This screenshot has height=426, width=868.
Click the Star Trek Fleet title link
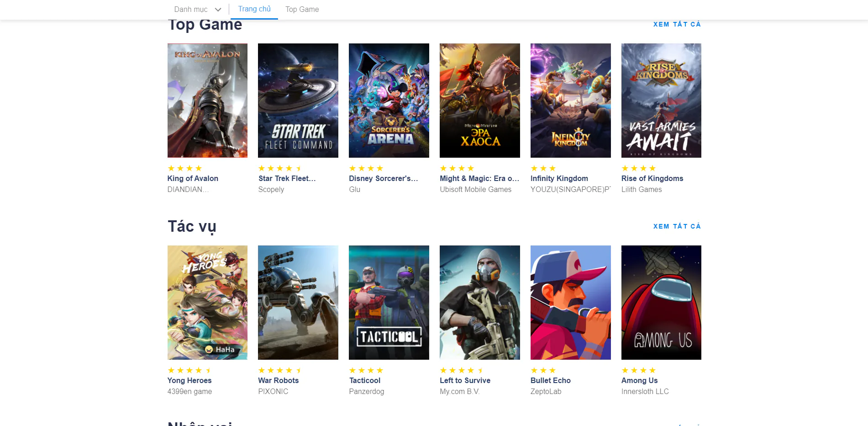tap(287, 178)
